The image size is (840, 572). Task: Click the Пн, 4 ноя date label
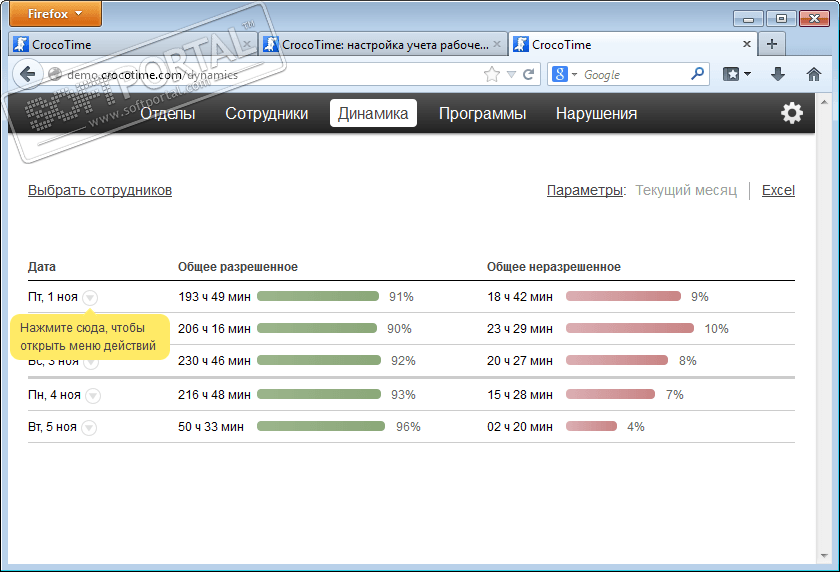[x=54, y=395]
